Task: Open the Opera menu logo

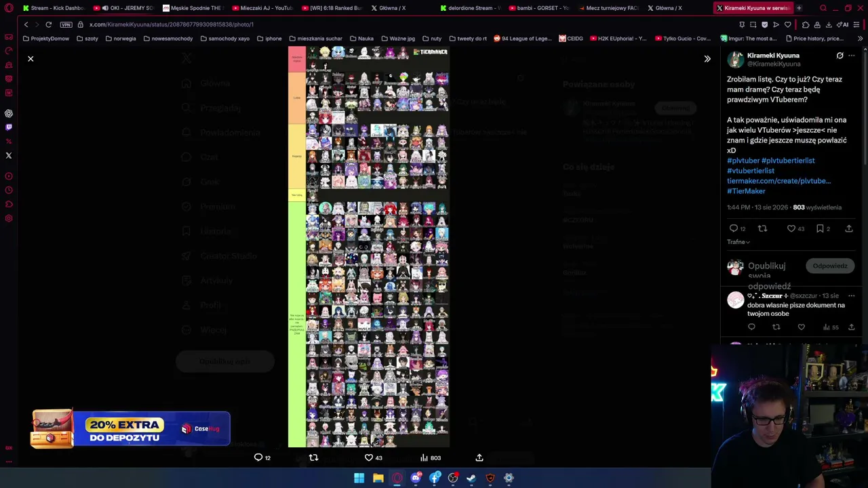Action: (9, 8)
